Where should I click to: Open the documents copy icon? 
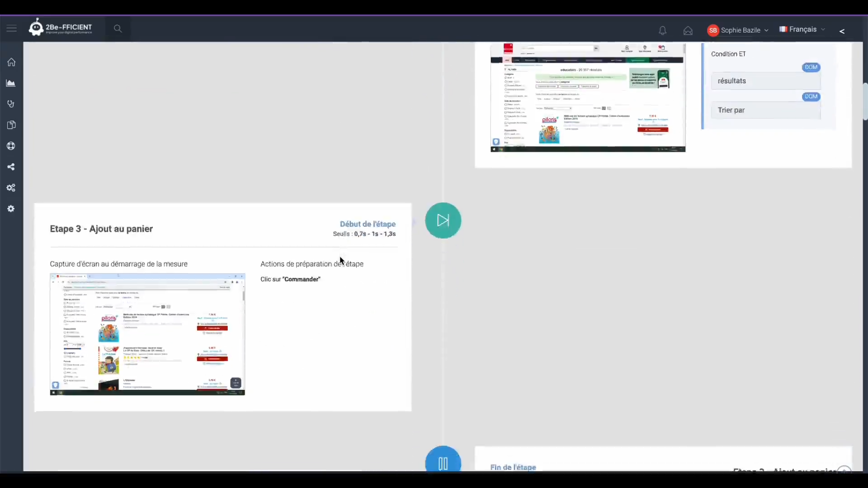(x=11, y=125)
